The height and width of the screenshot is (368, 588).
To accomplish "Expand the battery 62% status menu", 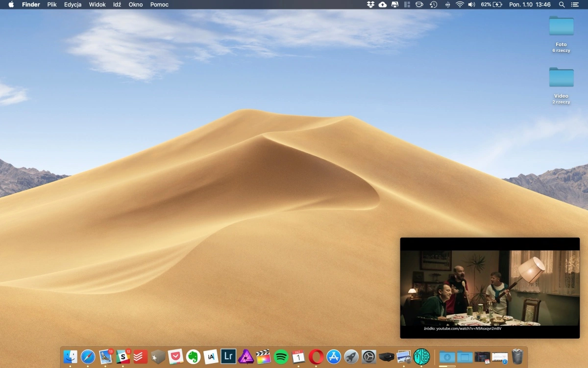I will pyautogui.click(x=491, y=4).
